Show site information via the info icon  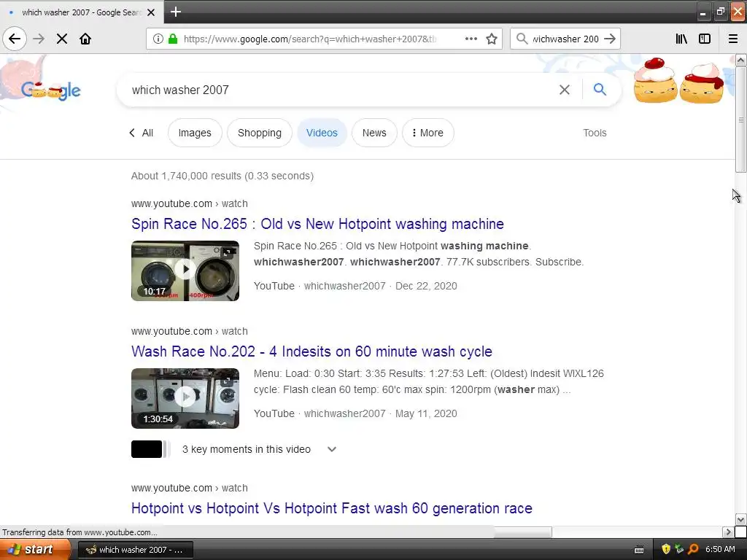[x=158, y=39]
